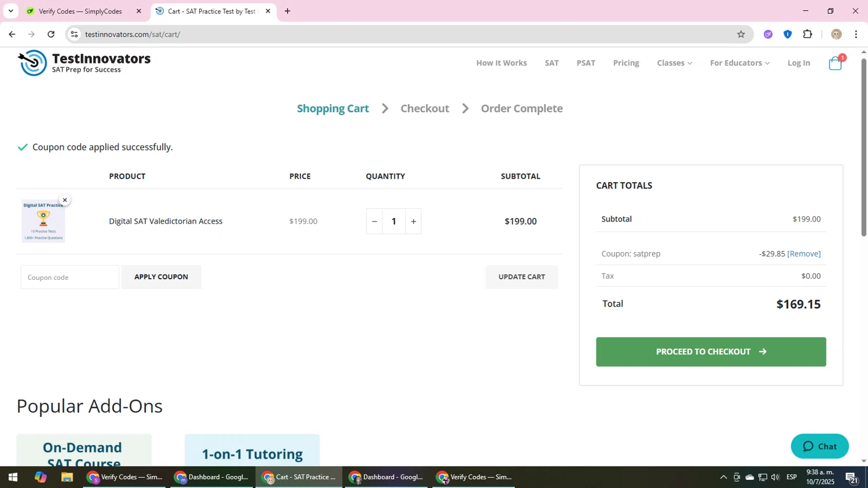Image resolution: width=868 pixels, height=488 pixels.
Task: Open the taskbar clock and date
Action: click(820, 478)
